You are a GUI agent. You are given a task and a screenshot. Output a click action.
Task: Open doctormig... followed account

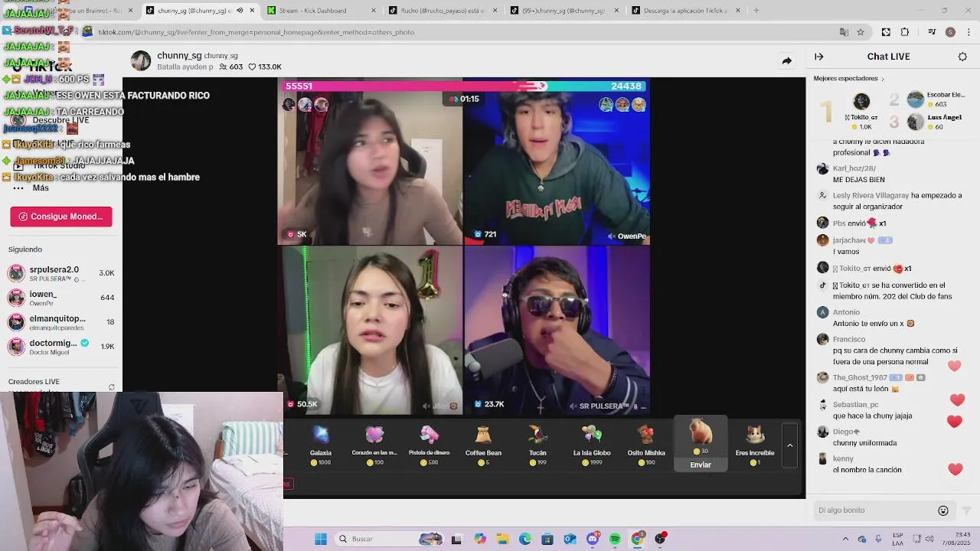(x=61, y=347)
